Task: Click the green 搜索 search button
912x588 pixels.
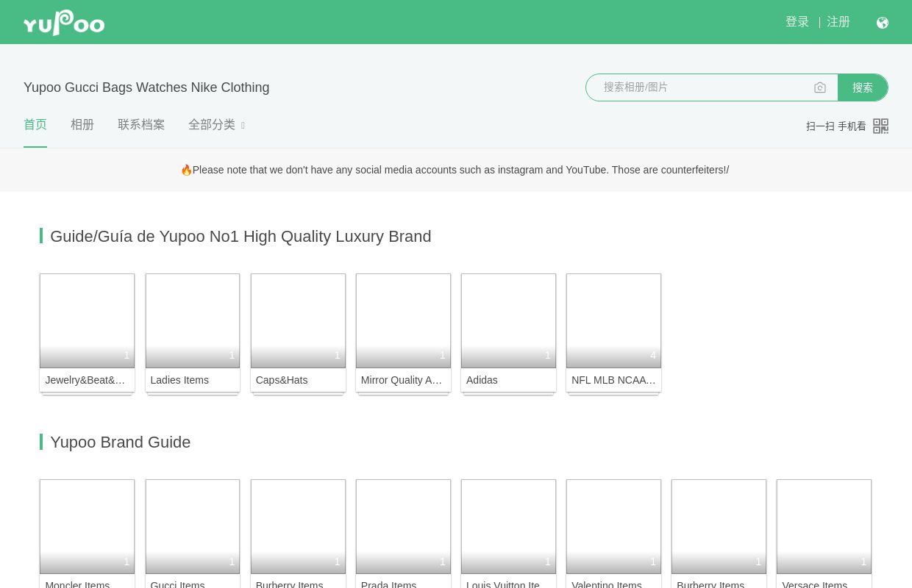Action: [863, 87]
